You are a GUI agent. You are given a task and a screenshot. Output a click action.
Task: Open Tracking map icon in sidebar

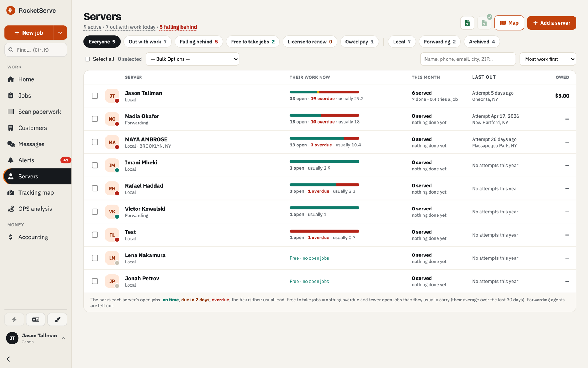pos(11,192)
